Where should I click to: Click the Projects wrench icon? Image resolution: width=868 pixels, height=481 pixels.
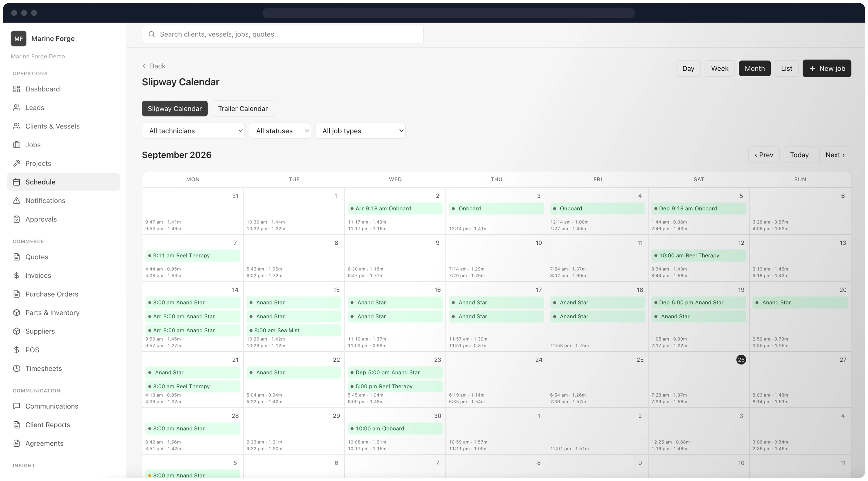(x=16, y=163)
